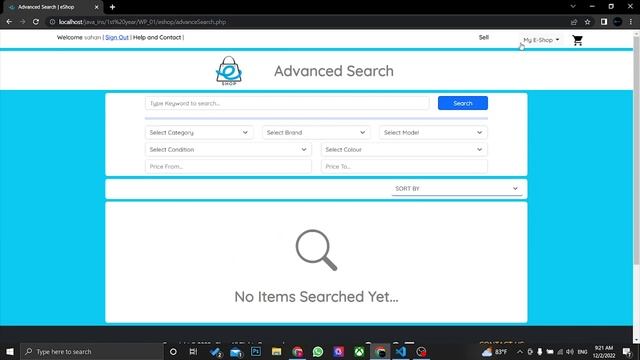Click the blue Search button
The image size is (640, 360).
pos(462,103)
